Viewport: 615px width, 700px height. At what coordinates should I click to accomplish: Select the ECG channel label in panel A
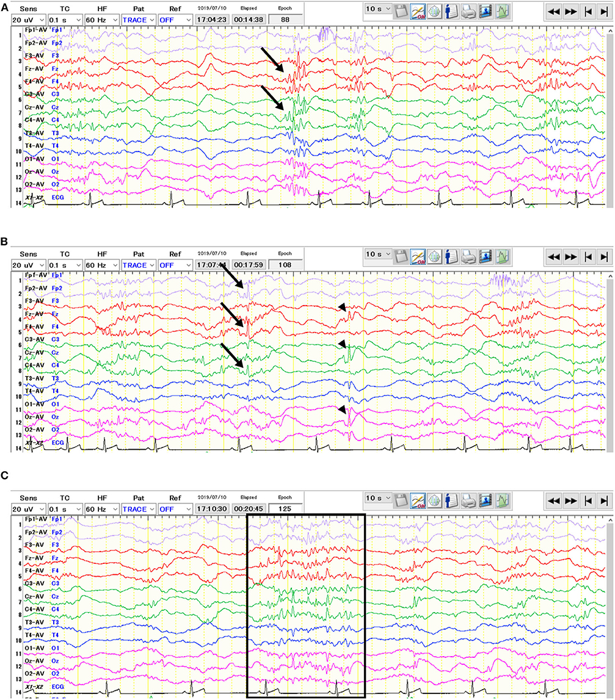tap(57, 197)
